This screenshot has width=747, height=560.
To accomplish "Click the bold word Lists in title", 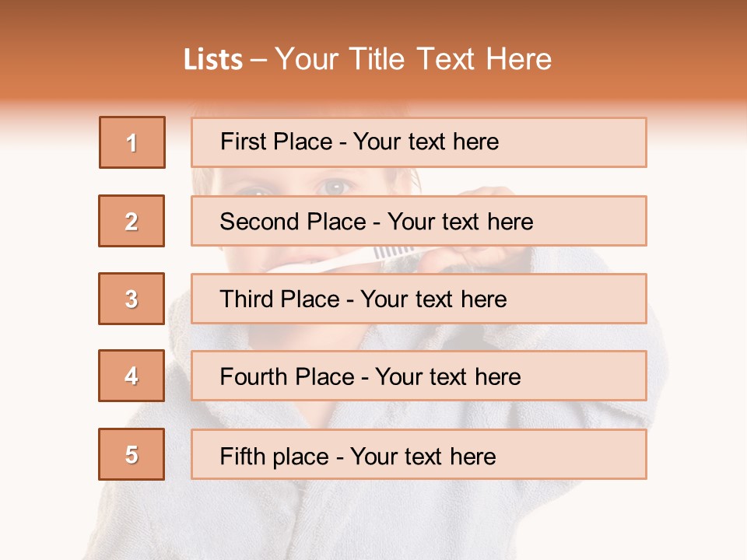I will (x=213, y=59).
